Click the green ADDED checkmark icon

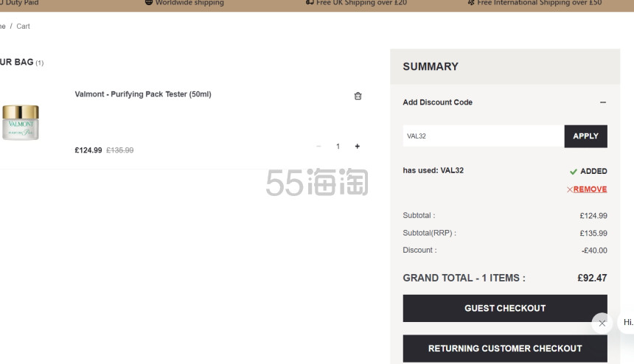(573, 171)
